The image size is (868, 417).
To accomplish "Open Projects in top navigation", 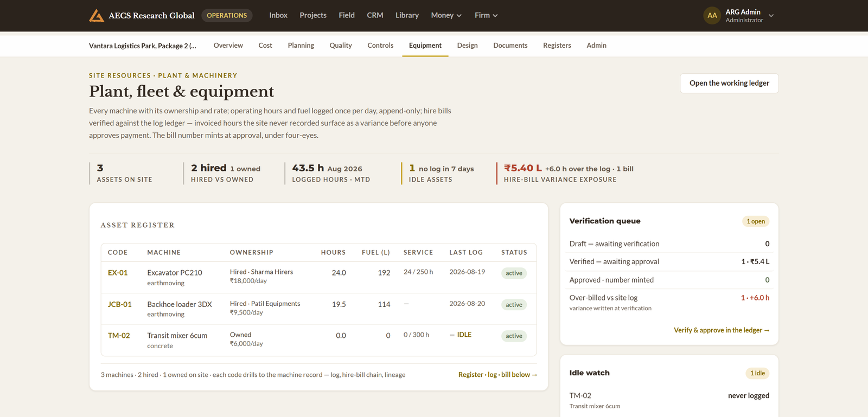I will tap(313, 15).
